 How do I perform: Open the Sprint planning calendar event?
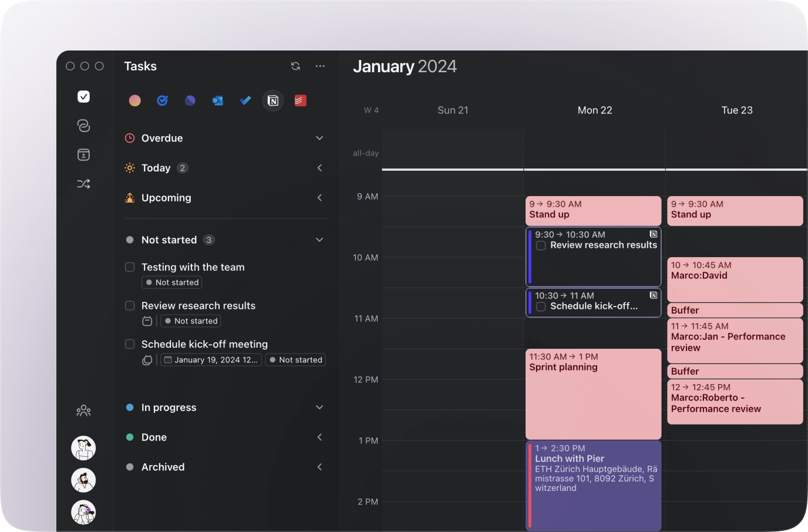593,393
